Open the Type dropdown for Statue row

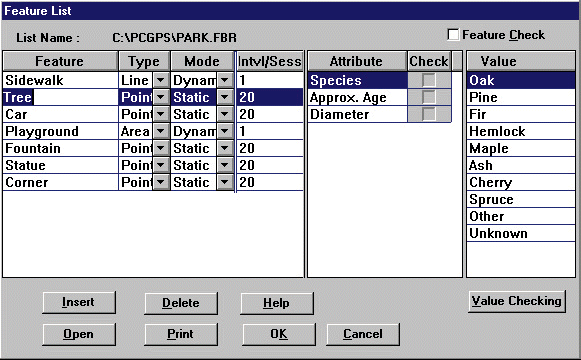click(161, 165)
